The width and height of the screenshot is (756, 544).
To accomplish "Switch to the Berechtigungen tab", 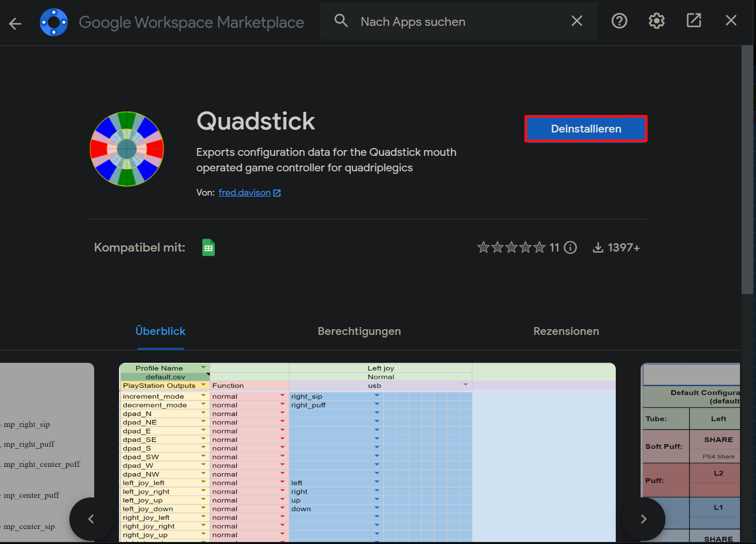I will click(x=359, y=331).
